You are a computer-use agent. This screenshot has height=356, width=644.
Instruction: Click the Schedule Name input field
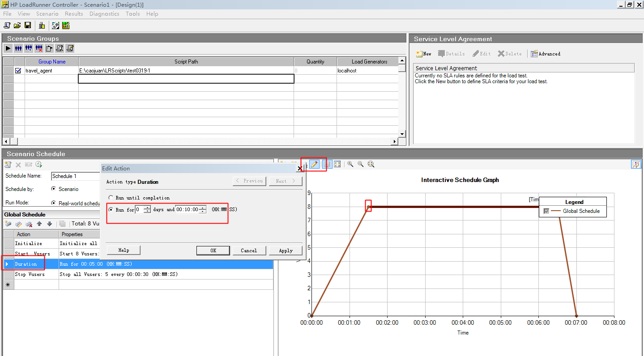75,176
